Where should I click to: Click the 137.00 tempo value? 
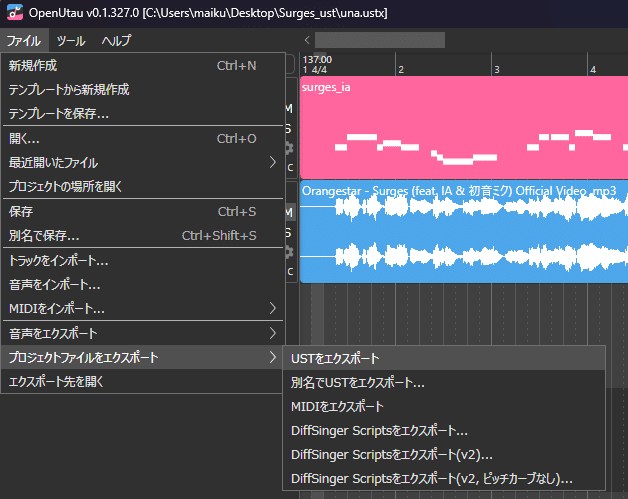pyautogui.click(x=317, y=60)
